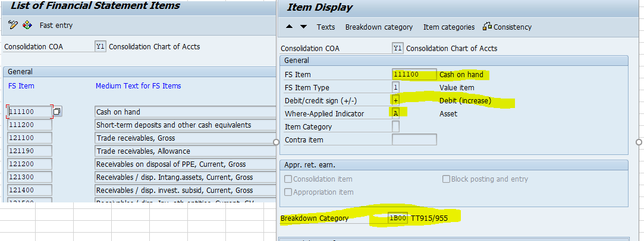Click the FS Item 111100 input field
Viewport: 644px width, 241px height.
(x=414, y=75)
